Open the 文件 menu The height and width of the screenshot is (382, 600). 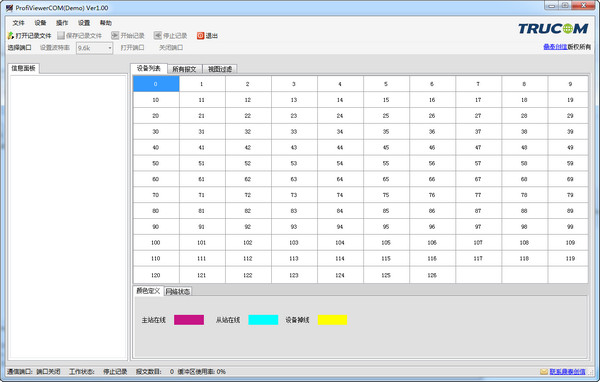pyautogui.click(x=18, y=23)
